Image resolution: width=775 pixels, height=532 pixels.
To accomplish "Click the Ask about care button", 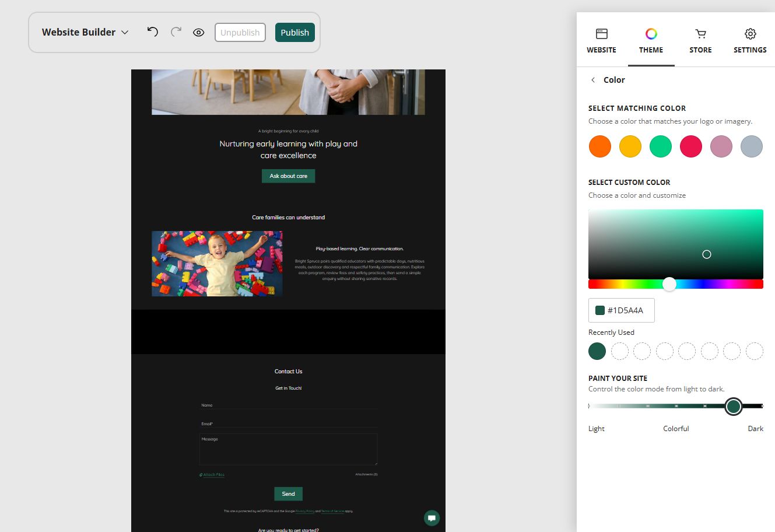I will coord(288,176).
